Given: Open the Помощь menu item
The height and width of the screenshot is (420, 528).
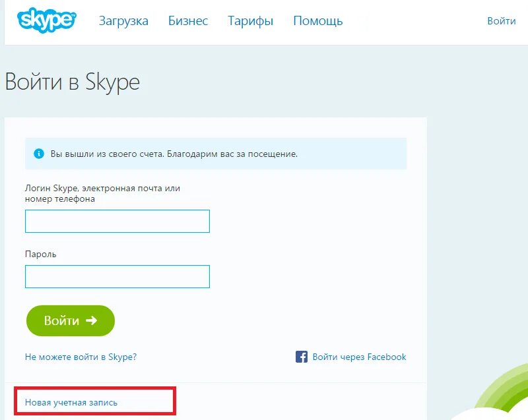Looking at the screenshot, I should pos(318,21).
